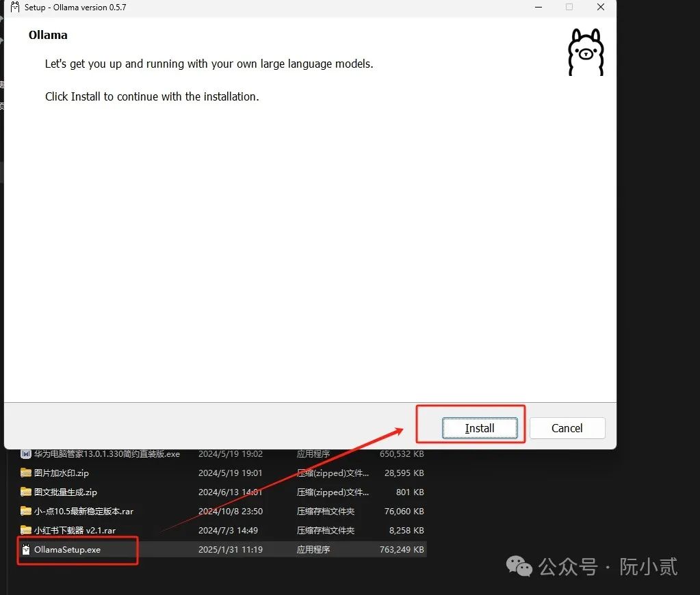Click the size 28,595 KB
700x595 pixels.
click(x=404, y=473)
